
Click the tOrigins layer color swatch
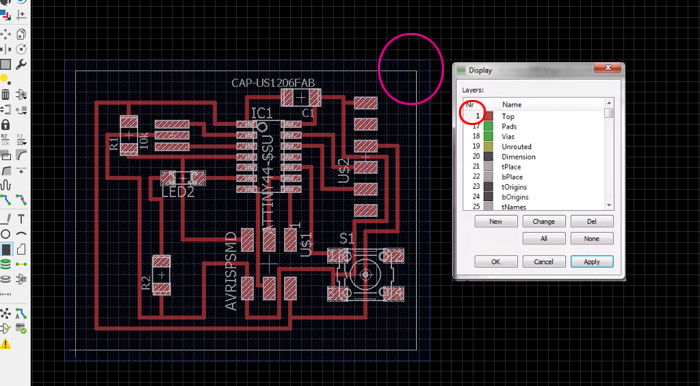click(489, 187)
